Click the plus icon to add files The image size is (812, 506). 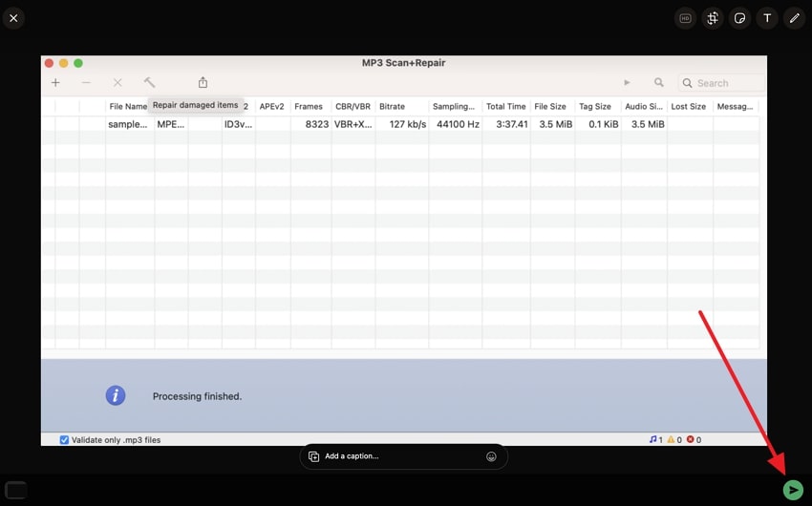click(x=55, y=83)
